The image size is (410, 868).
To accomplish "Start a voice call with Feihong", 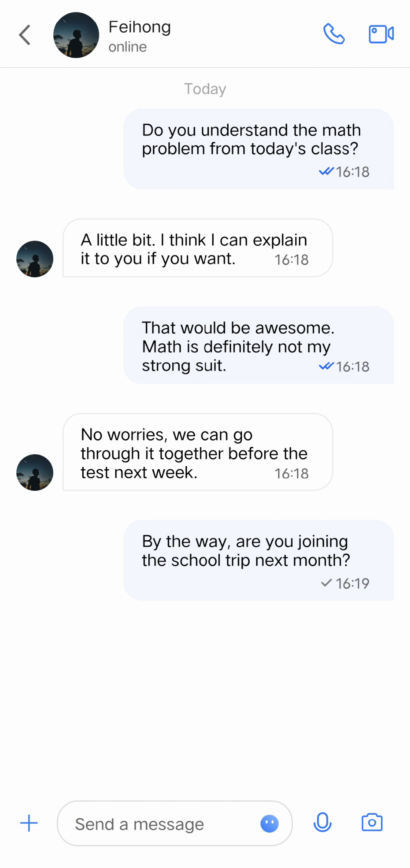I will tap(334, 34).
